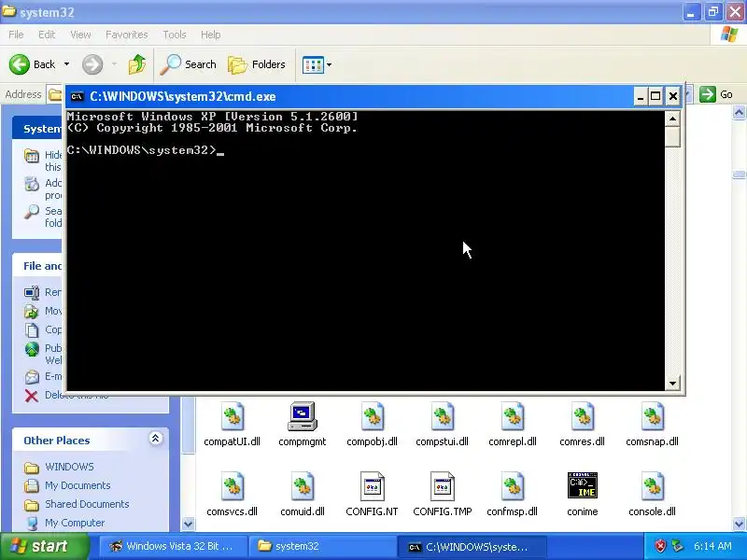The image size is (747, 560).
Task: Click the Go button beside address bar
Action: (716, 94)
